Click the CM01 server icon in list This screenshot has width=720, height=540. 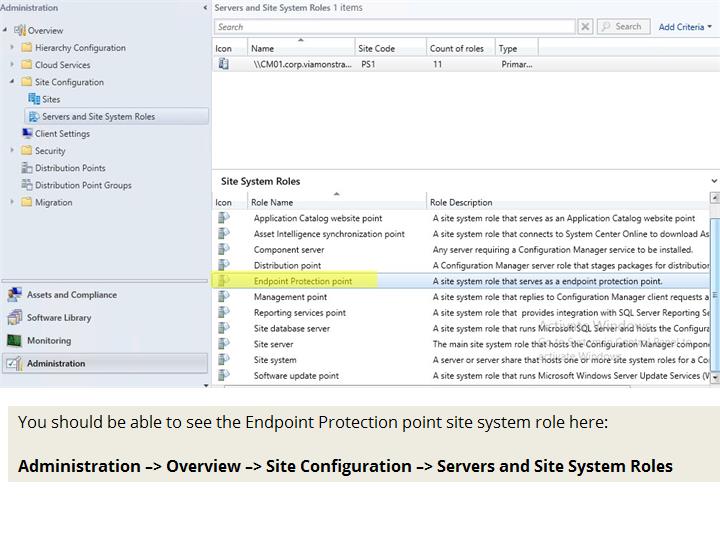point(224,64)
